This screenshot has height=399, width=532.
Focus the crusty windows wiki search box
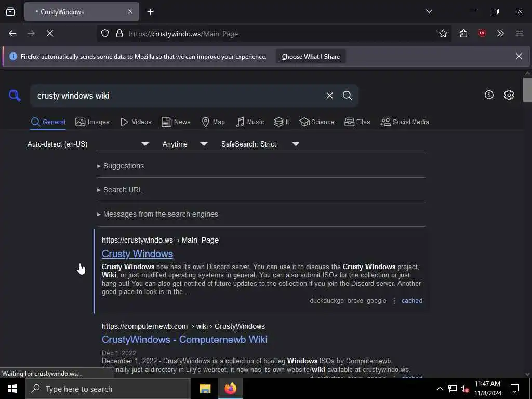[x=178, y=96]
